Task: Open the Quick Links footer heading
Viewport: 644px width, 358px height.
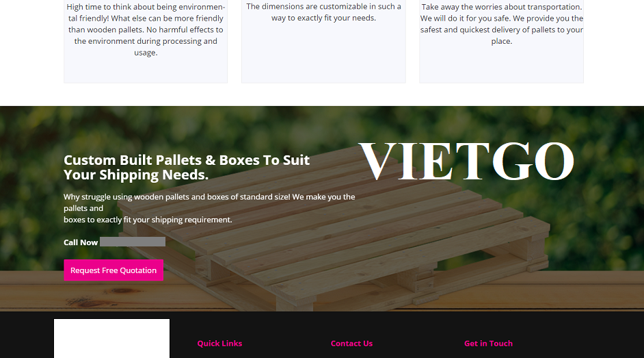Action: point(219,343)
